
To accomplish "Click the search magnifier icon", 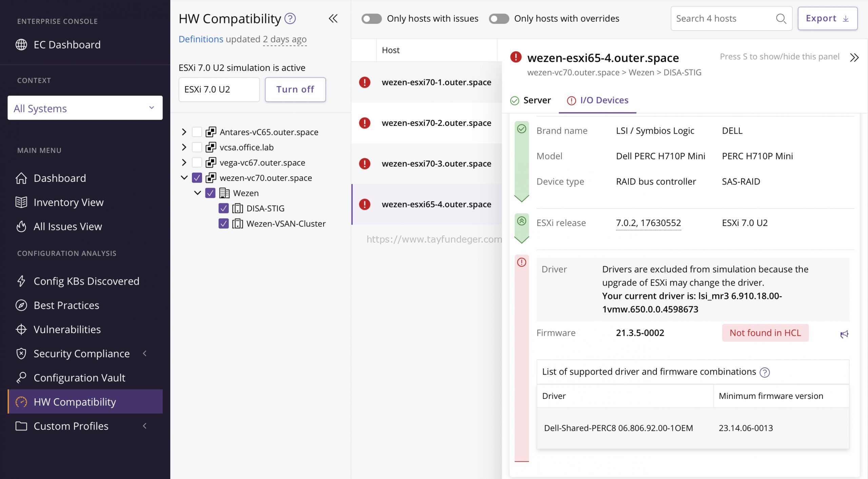I will (781, 19).
